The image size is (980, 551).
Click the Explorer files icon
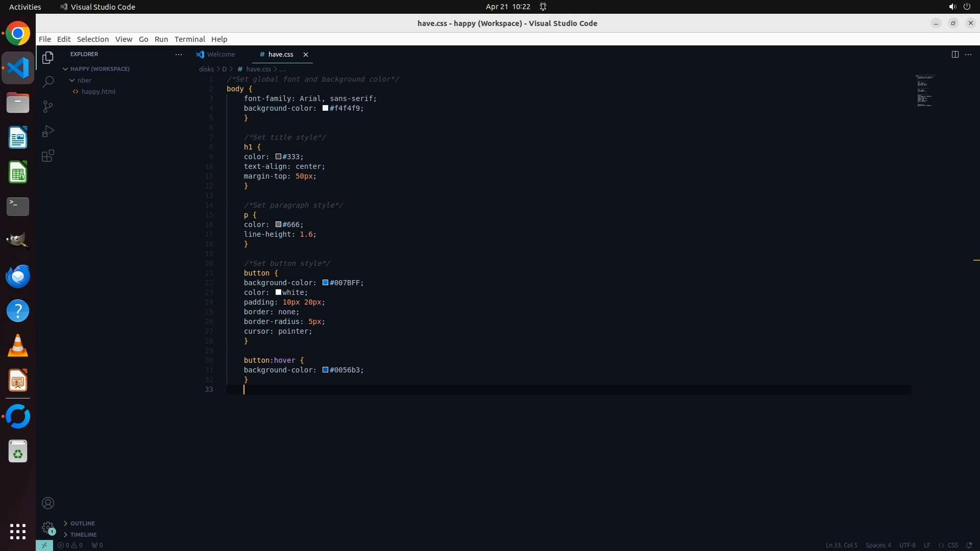tap(48, 58)
